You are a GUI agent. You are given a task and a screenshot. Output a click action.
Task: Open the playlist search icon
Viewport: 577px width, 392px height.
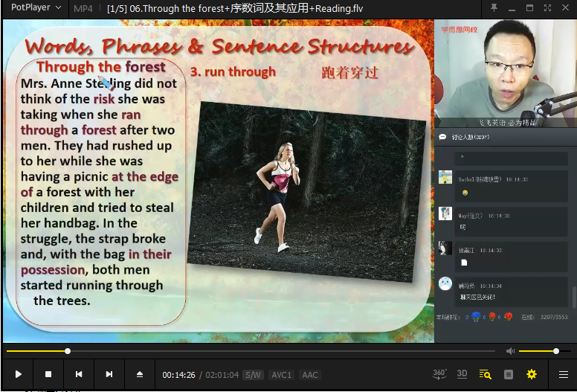[486, 374]
